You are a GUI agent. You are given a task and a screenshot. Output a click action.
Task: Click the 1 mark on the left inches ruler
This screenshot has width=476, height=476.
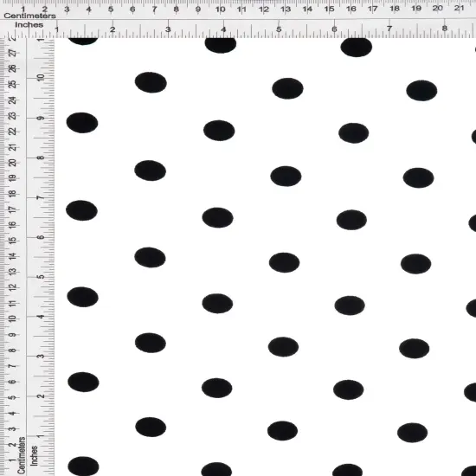pos(41,436)
